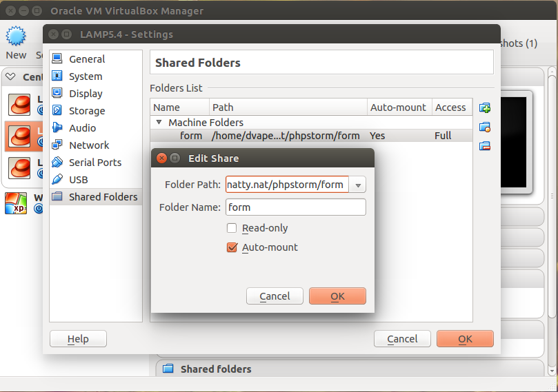Click the Snapshots (1) tab in Manager
The image size is (558, 392).
[x=519, y=43]
